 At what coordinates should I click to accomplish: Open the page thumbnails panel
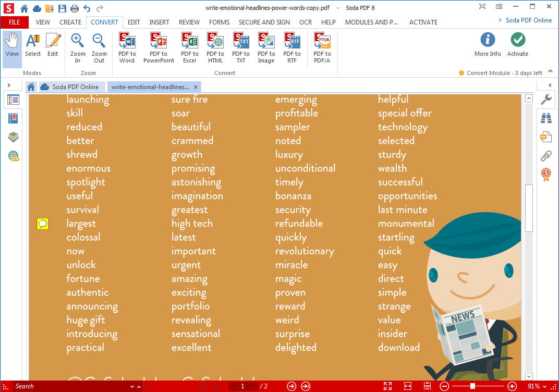(13, 99)
